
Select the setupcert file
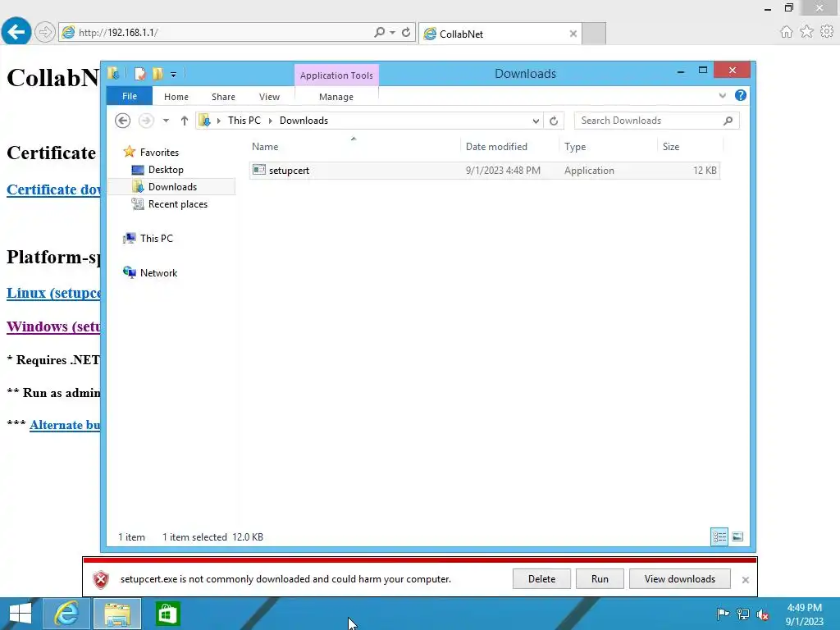484,171
